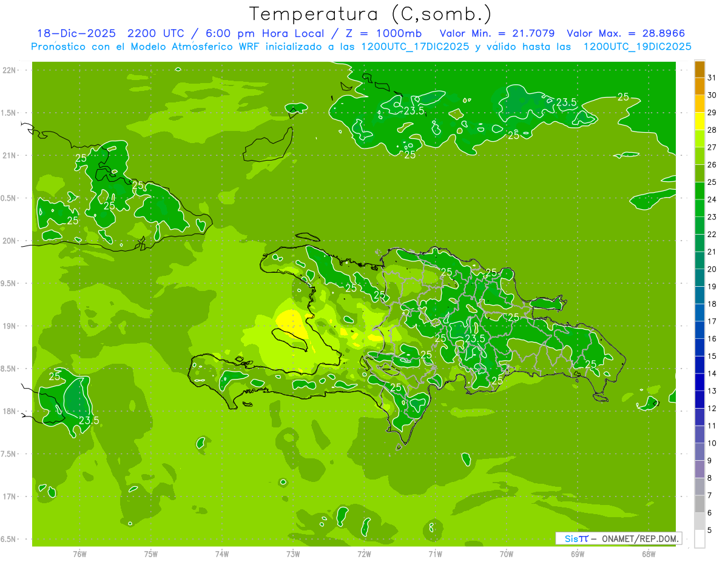Click the number 29 on the color scale

point(712,112)
